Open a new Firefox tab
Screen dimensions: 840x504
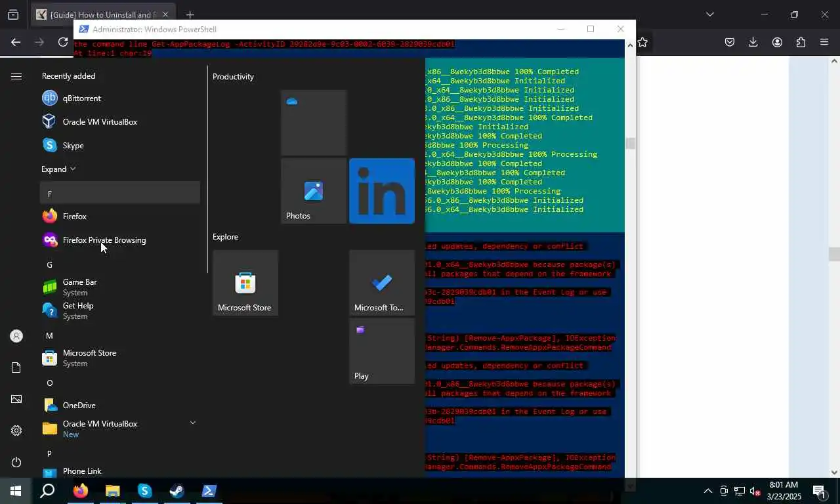click(190, 14)
